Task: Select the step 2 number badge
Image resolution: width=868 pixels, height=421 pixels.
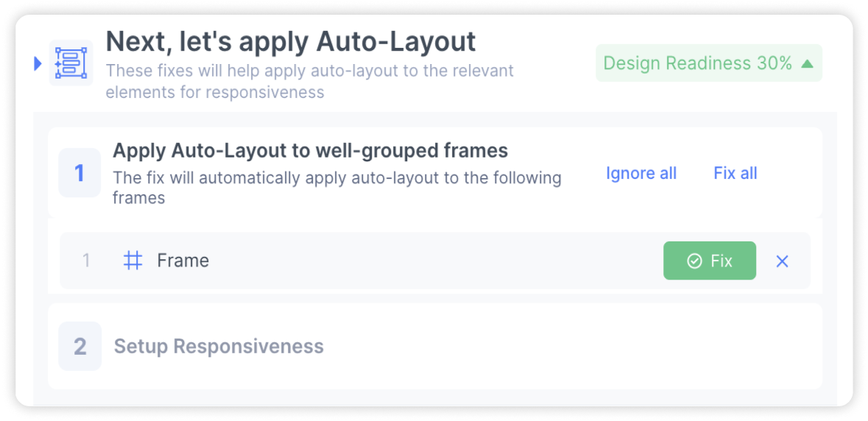Action: 80,347
